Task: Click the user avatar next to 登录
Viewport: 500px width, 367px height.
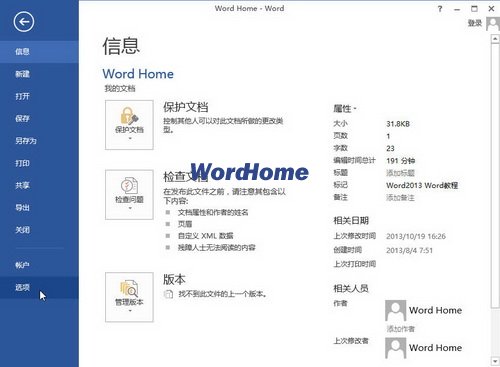Action: coord(493,24)
